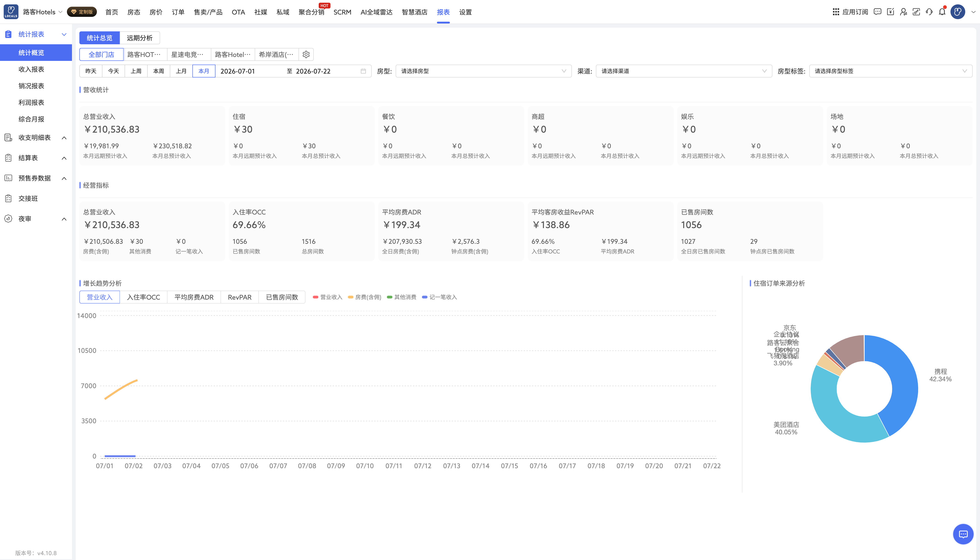Open the 请选择房型 dropdown
The image size is (980, 560).
[484, 71]
